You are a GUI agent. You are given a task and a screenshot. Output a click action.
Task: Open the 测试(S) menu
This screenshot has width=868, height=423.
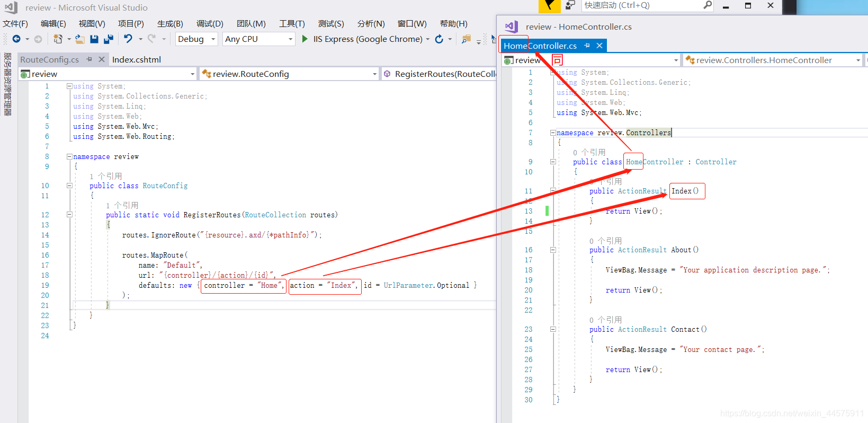pyautogui.click(x=331, y=24)
